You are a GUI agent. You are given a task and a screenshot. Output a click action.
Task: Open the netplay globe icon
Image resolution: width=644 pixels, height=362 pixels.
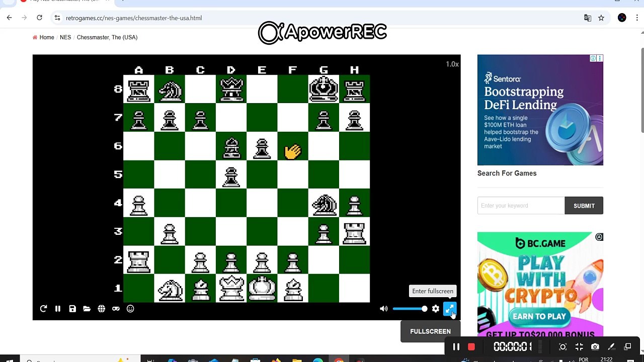[101, 309]
